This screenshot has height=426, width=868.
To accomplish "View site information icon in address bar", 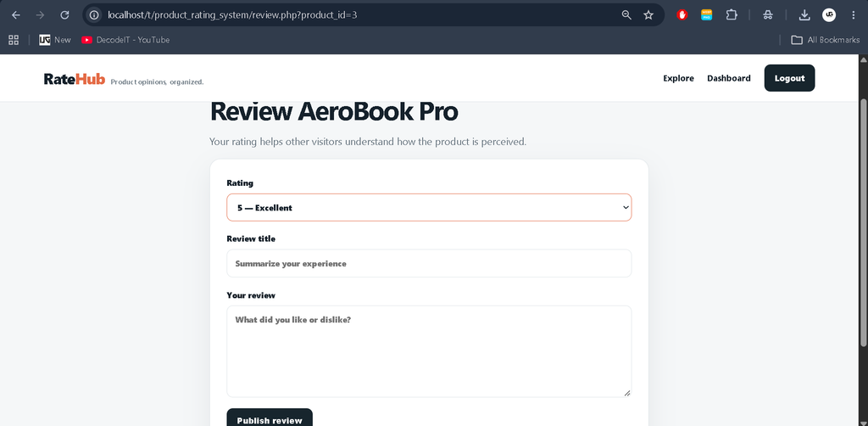I will [x=94, y=15].
